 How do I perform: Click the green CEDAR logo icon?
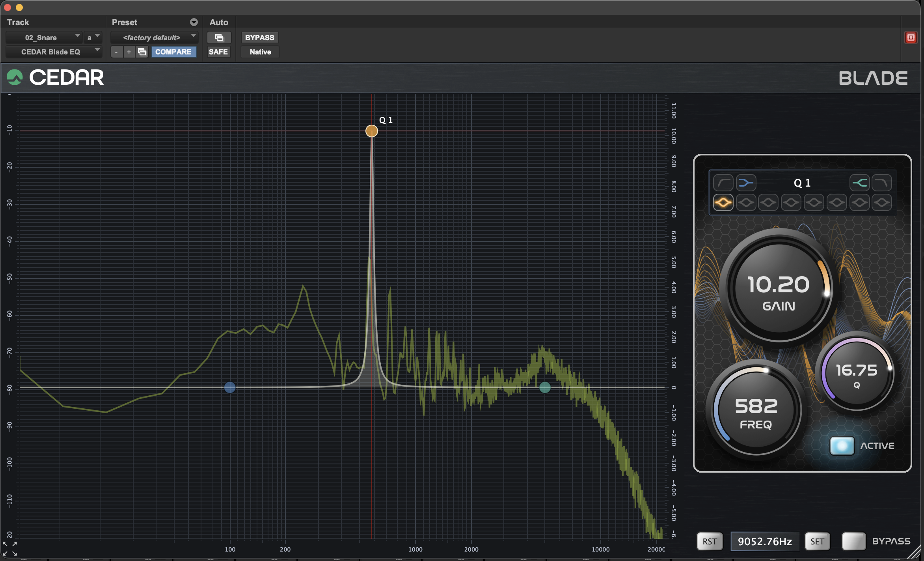coord(15,77)
